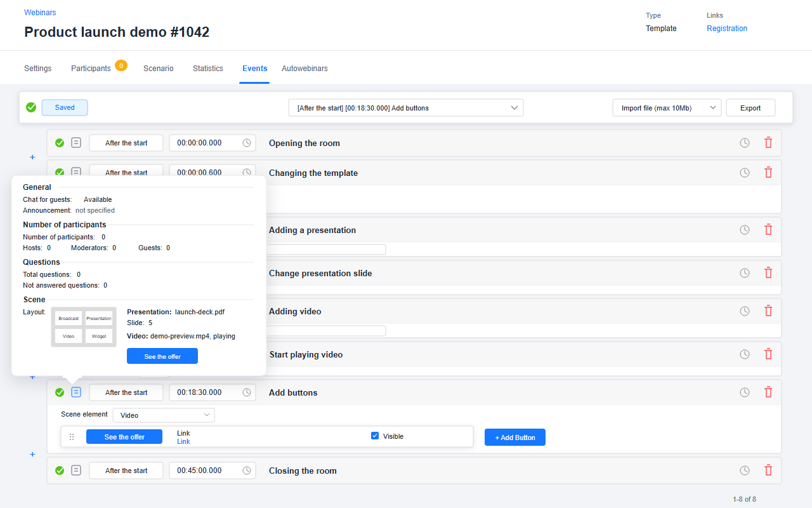Click clock icon on Closing the room row

(745, 471)
